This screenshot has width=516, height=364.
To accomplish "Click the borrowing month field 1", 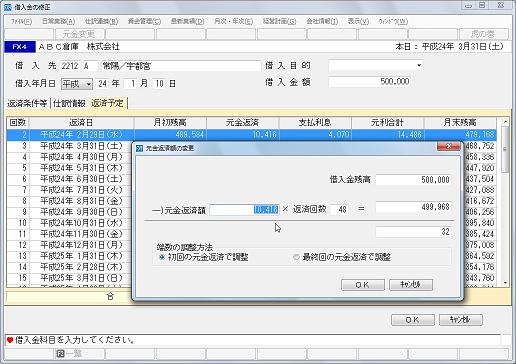I will (131, 83).
